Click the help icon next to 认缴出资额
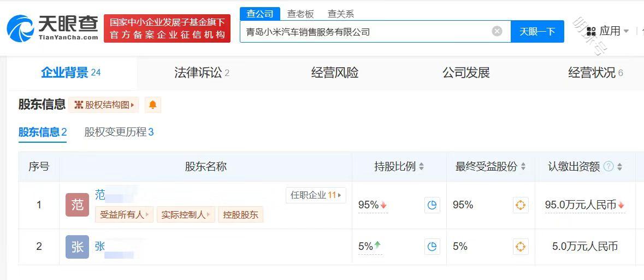 [x=608, y=166]
